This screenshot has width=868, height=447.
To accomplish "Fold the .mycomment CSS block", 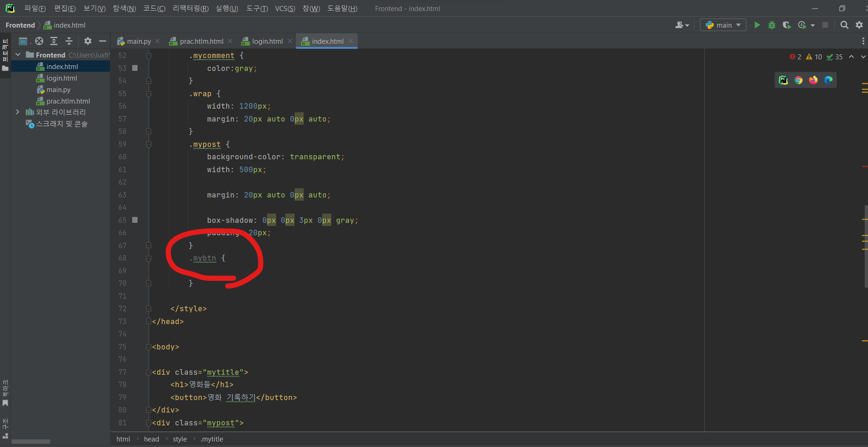I will pyautogui.click(x=149, y=56).
